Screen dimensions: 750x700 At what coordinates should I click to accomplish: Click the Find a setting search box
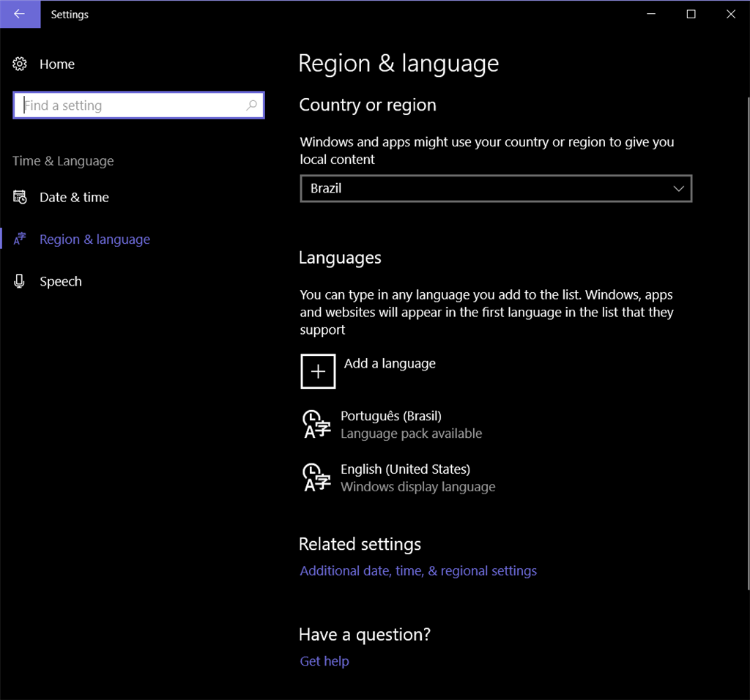138,105
